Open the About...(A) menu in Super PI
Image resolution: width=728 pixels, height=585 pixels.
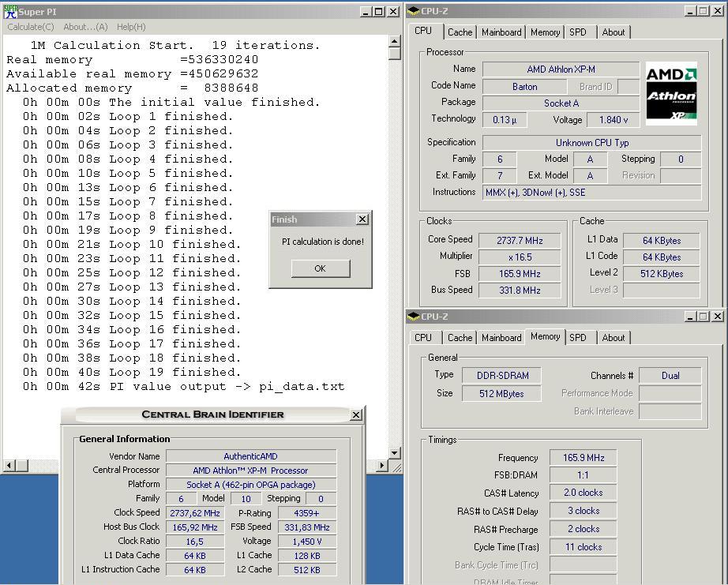85,27
